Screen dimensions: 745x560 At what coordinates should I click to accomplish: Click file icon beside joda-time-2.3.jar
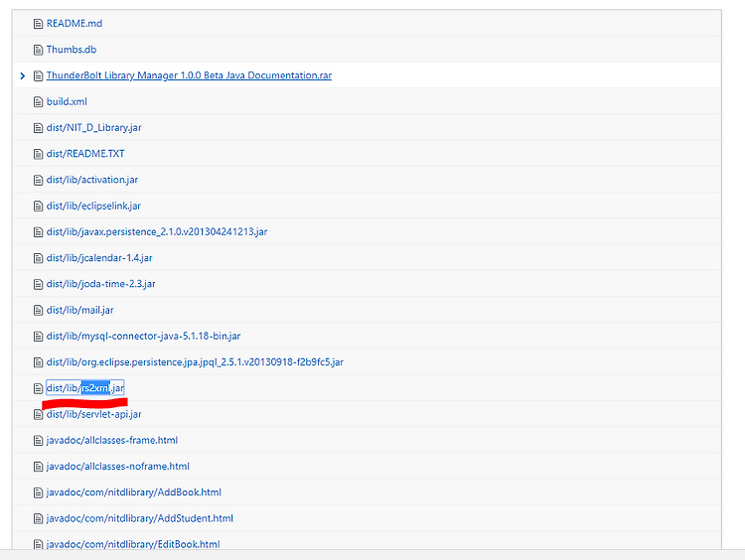38,285
